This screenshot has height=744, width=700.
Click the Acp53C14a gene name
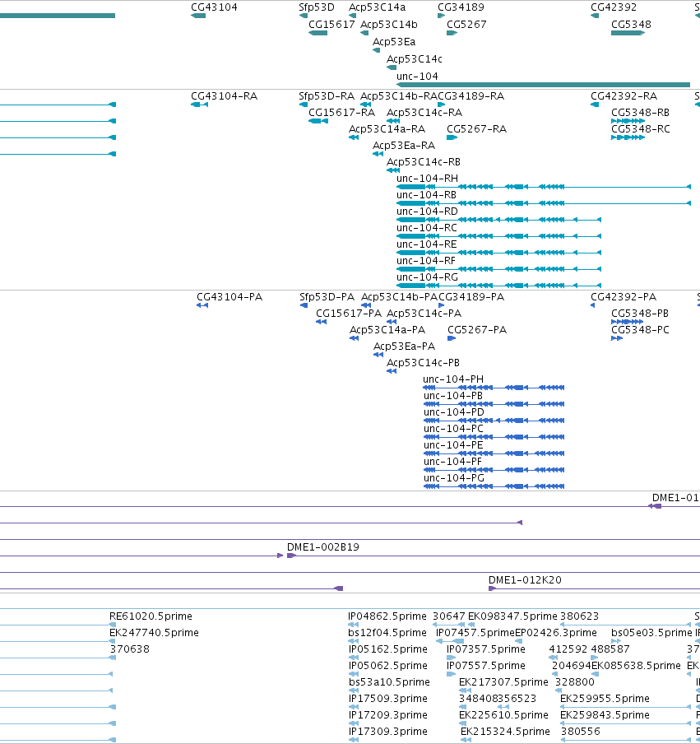(x=377, y=7)
